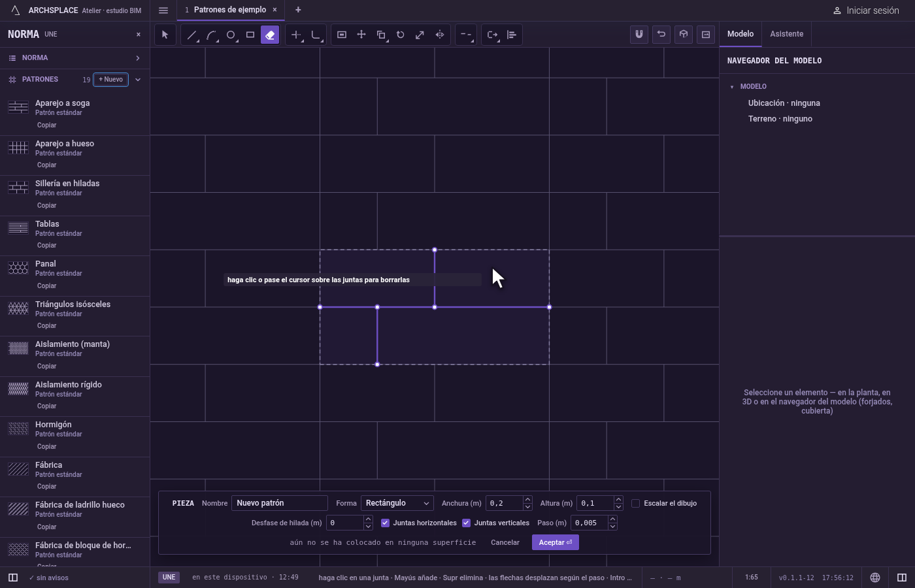The image size is (915, 588).
Task: Select the rectangle tool
Action: click(x=250, y=35)
